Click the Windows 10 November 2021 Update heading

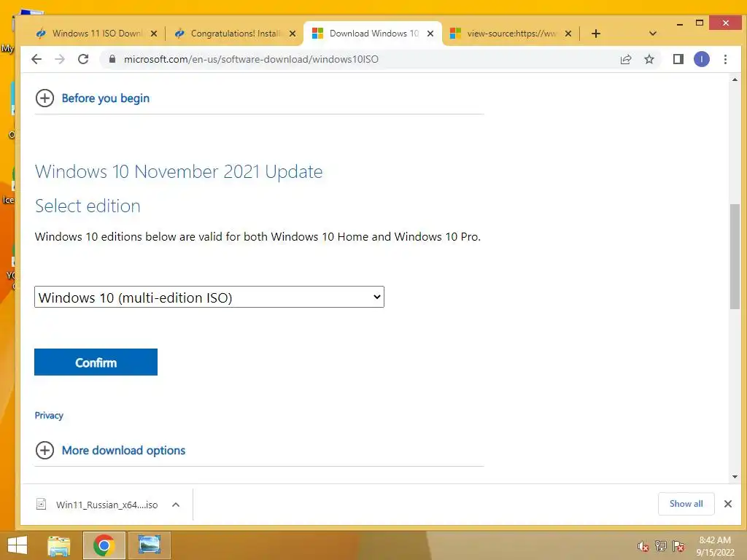tap(179, 171)
